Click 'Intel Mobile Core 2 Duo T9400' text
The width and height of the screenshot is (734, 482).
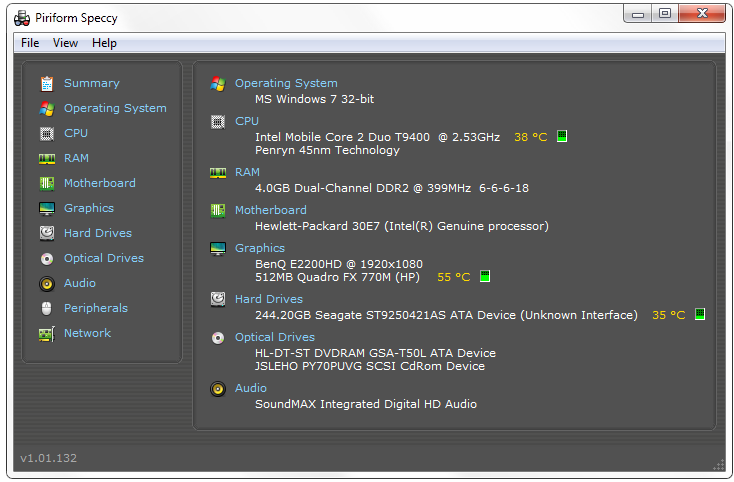342,137
